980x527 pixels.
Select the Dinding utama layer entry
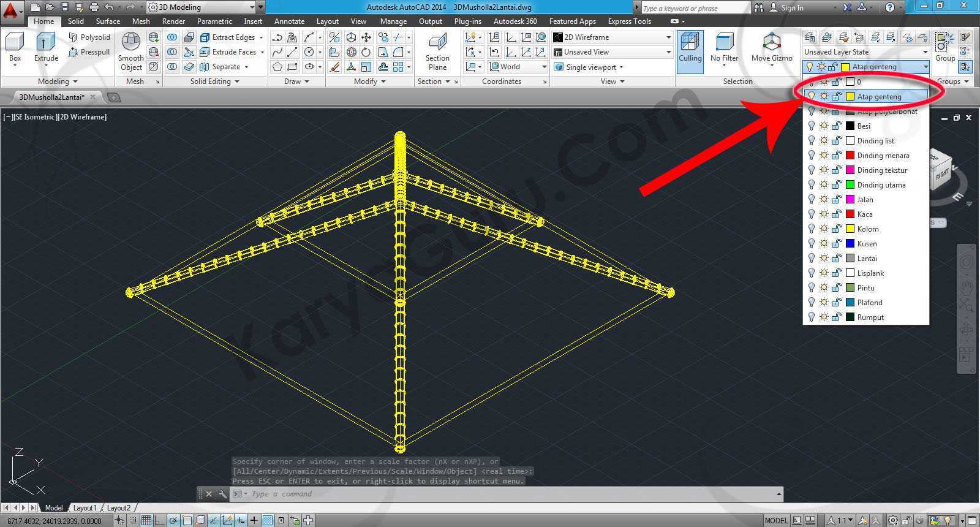[x=881, y=185]
